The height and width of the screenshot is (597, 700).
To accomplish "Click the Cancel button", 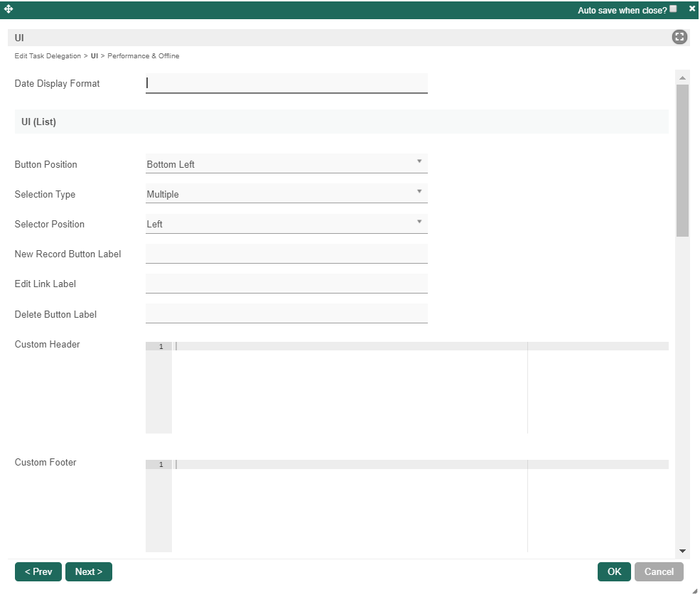I will click(659, 572).
